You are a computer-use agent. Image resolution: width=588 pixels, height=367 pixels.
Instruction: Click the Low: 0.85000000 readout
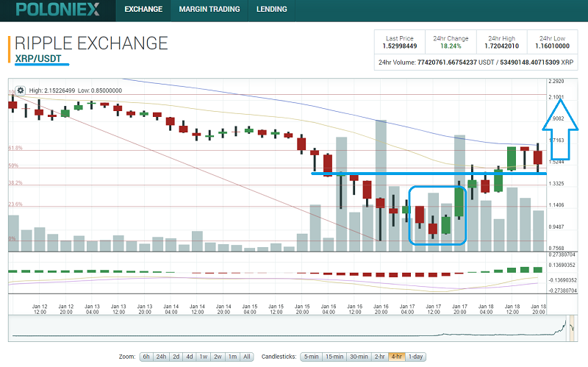100,90
